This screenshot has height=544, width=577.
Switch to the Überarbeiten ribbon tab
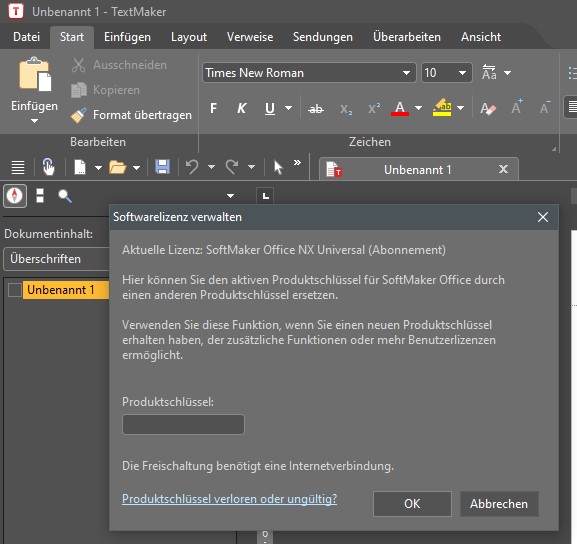tap(407, 37)
